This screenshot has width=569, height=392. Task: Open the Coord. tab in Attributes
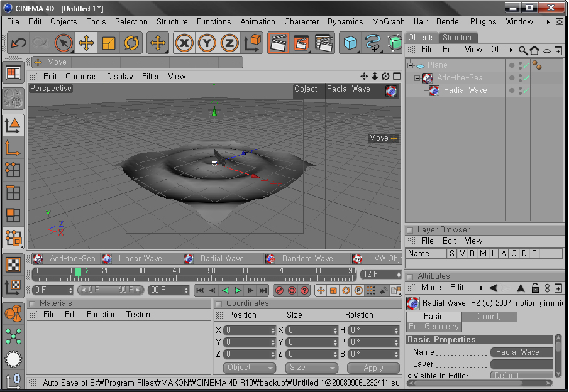click(x=489, y=317)
